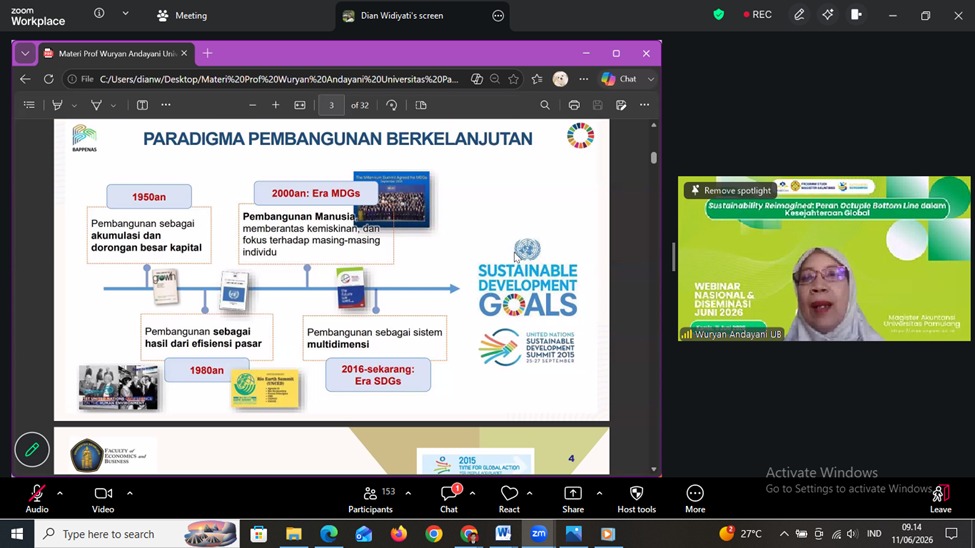Start Share screen
Image resolution: width=975 pixels, height=548 pixels.
(573, 499)
